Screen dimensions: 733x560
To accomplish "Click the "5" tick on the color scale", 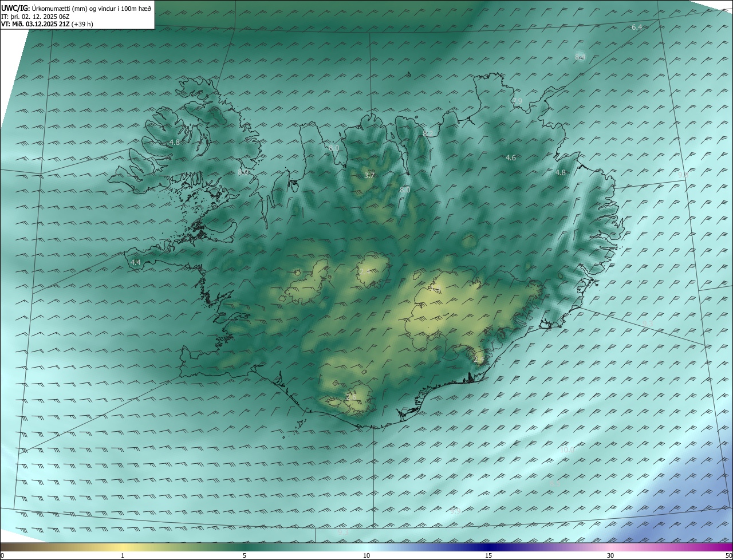I will [x=245, y=555].
